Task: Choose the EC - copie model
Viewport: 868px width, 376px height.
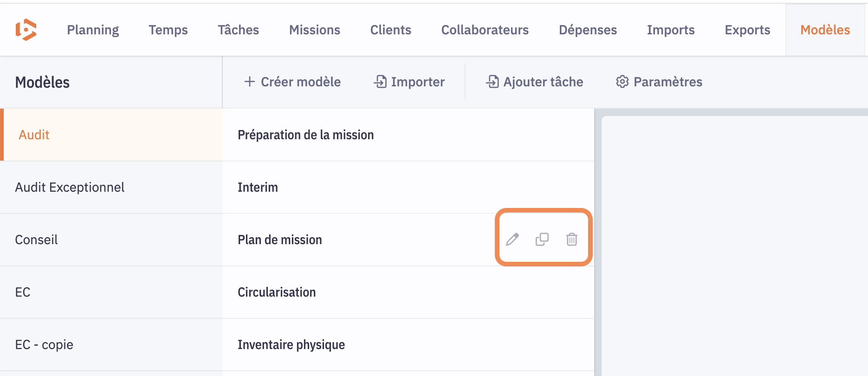Action: [x=44, y=344]
